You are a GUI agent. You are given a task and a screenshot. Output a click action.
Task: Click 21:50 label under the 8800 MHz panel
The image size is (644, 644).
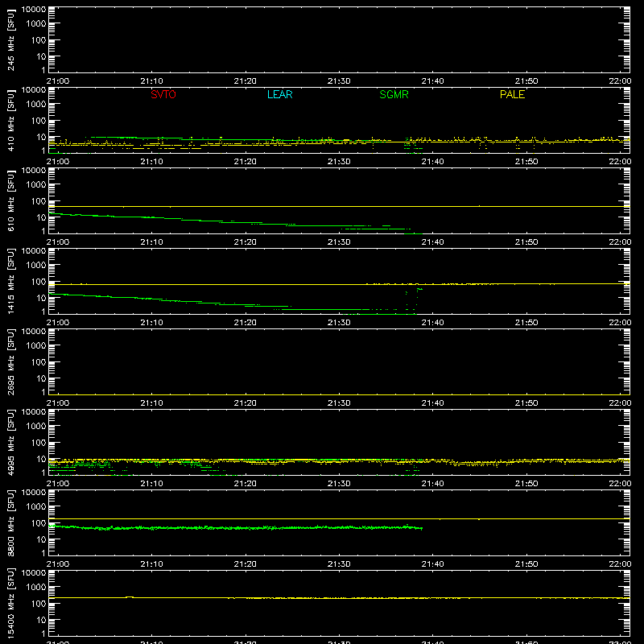(526, 564)
